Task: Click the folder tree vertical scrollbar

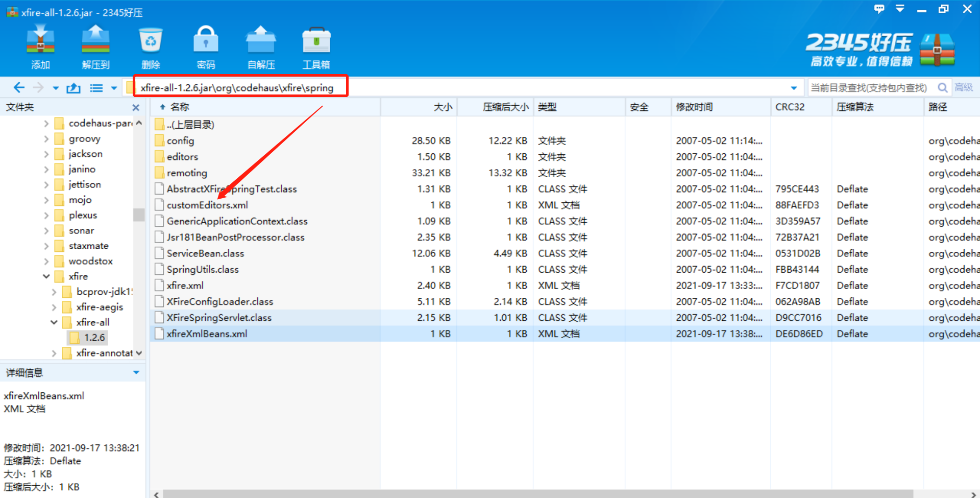Action: [x=139, y=215]
